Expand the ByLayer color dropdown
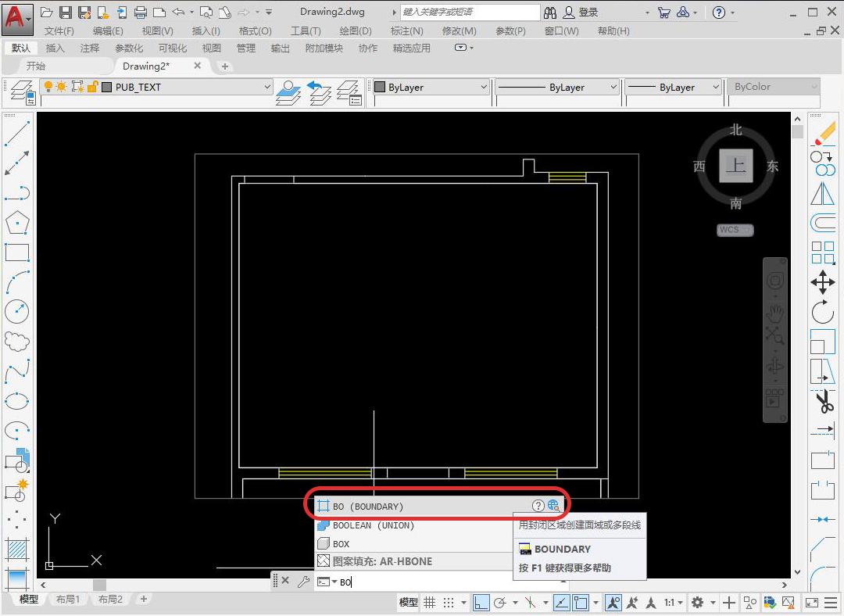The width and height of the screenshot is (844, 616). (x=484, y=87)
